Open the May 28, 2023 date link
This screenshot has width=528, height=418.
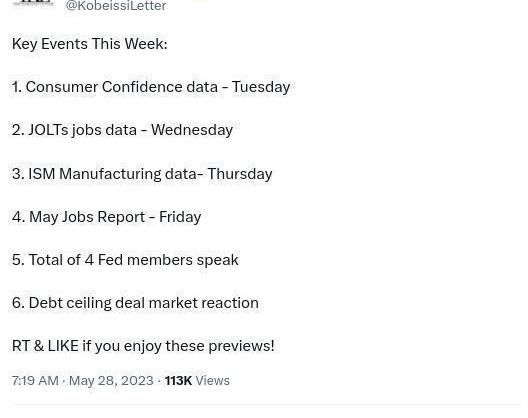click(111, 381)
